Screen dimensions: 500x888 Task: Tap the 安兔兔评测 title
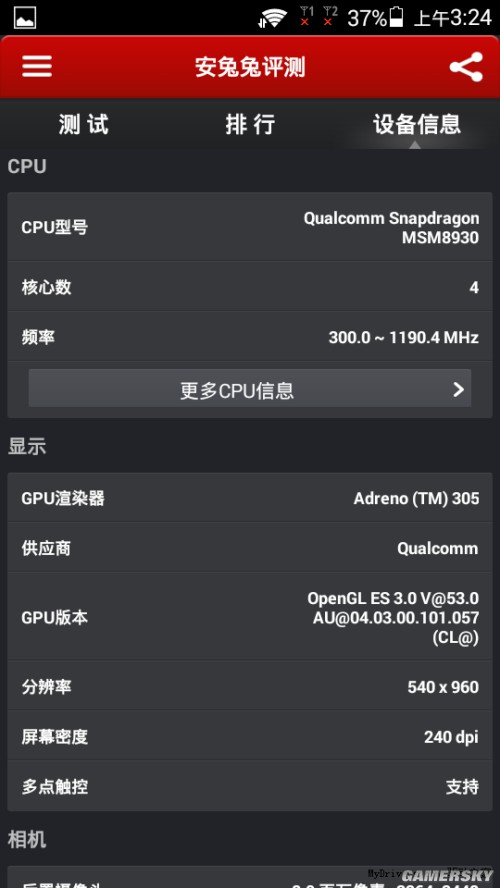click(x=250, y=67)
